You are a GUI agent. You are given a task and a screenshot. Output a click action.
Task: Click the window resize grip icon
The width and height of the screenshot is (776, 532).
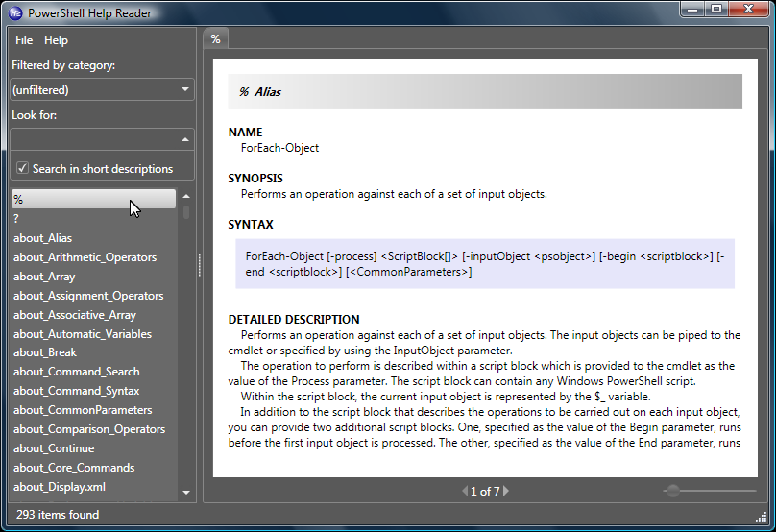[762, 518]
